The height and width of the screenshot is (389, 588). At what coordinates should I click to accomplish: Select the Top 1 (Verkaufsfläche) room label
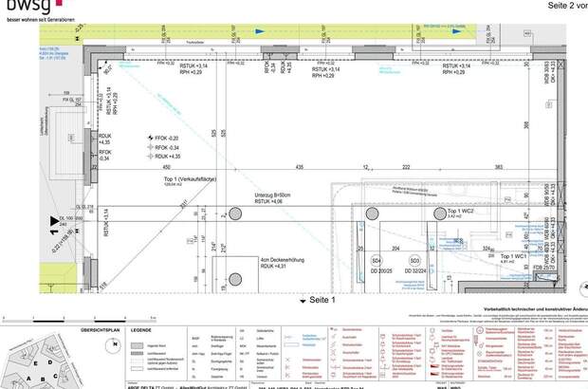[190, 179]
